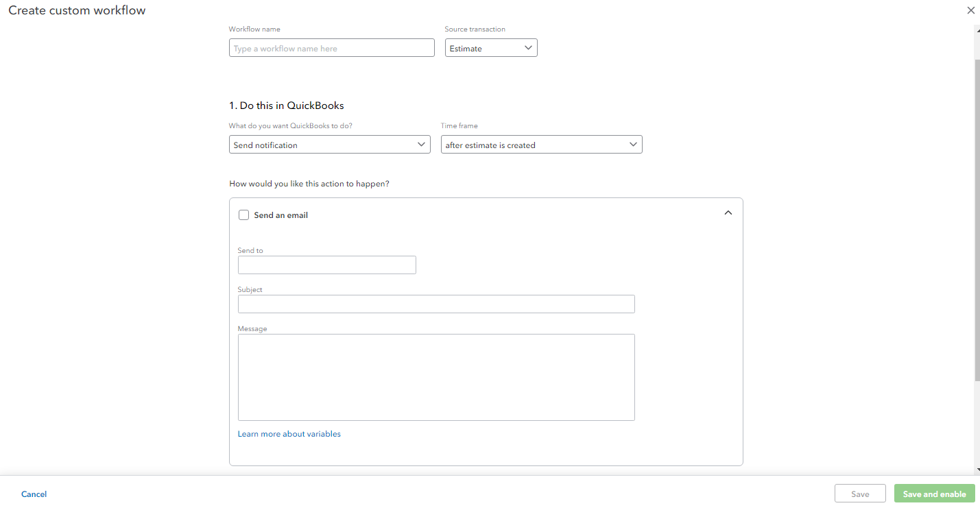The image size is (980, 510).
Task: Focus the Send to field
Action: coord(326,265)
